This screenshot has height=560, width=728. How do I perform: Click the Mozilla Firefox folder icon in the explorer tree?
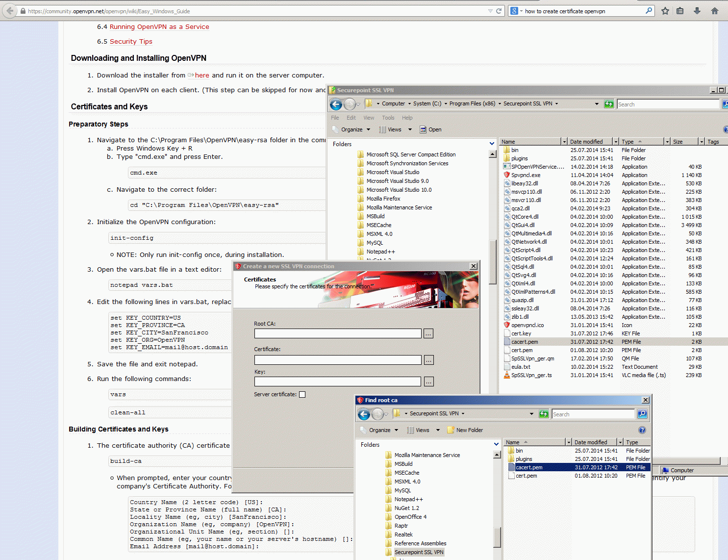coord(361,199)
